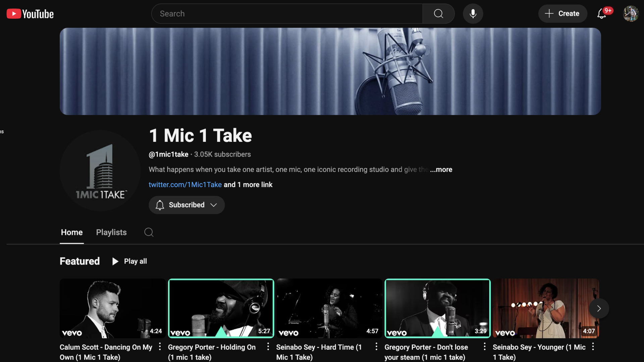Screen dimensions: 644x362
Task: Click title 'Gregory Porter - Holding On'
Action: pos(212,352)
